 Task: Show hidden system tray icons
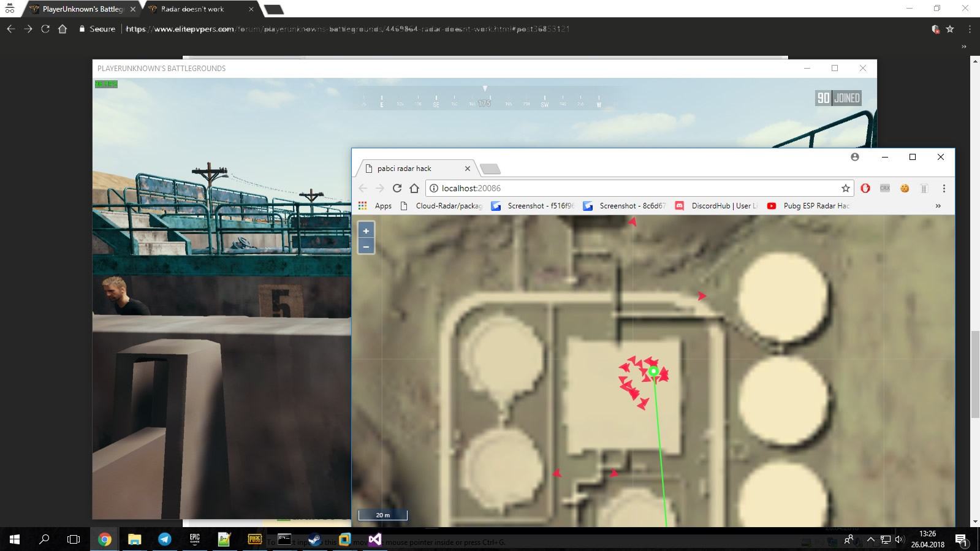[x=870, y=539]
